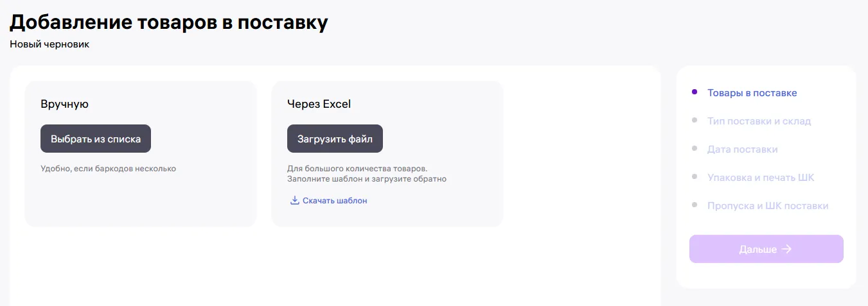This screenshot has height=306, width=868.
Task: Continue with the Дальше button
Action: click(766, 249)
